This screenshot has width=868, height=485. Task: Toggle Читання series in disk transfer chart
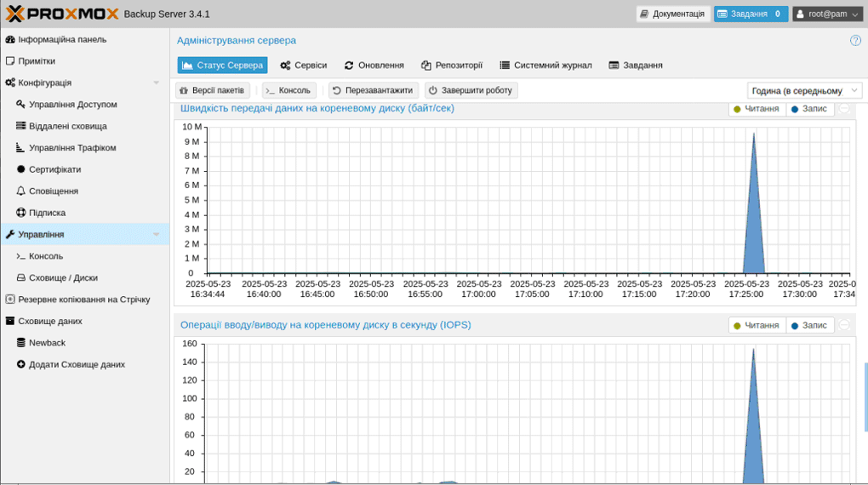click(x=756, y=109)
